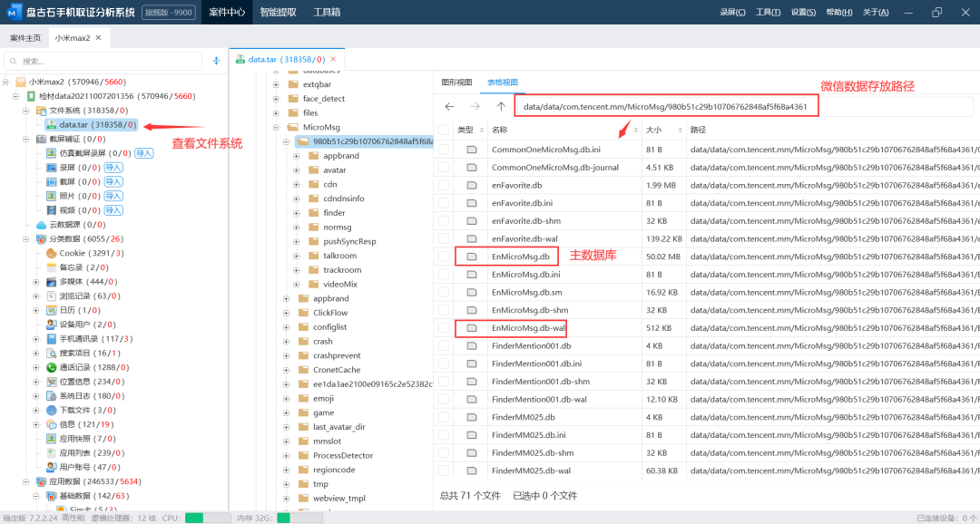This screenshot has height=524, width=980.
Task: Expand the crash folder node
Action: pos(286,342)
